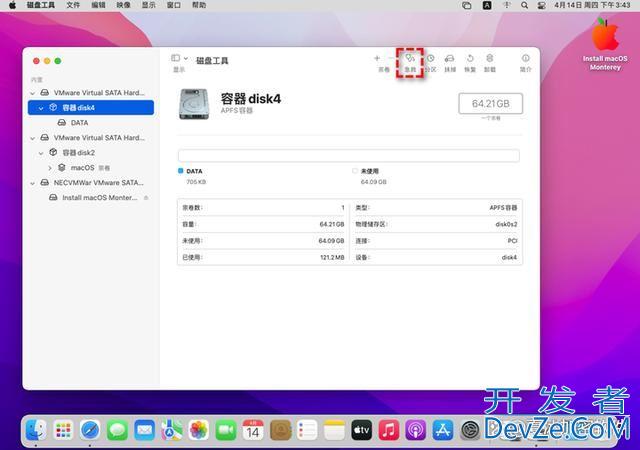Image resolution: width=640 pixels, height=450 pixels.
Task: Open the 映像 menu
Action: (x=123, y=5)
